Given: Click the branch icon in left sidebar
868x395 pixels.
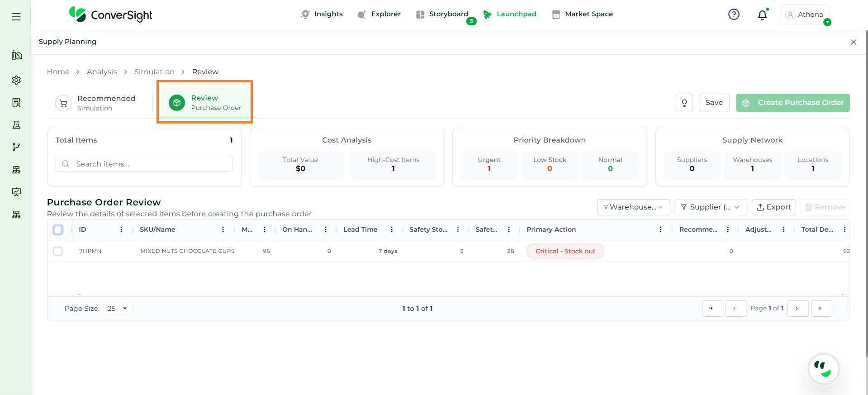Looking at the screenshot, I should [x=16, y=147].
